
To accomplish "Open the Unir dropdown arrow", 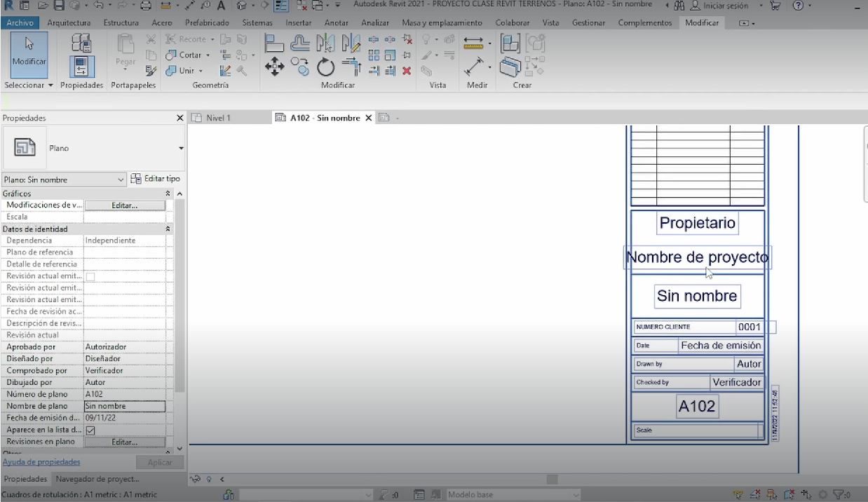I will tap(201, 71).
